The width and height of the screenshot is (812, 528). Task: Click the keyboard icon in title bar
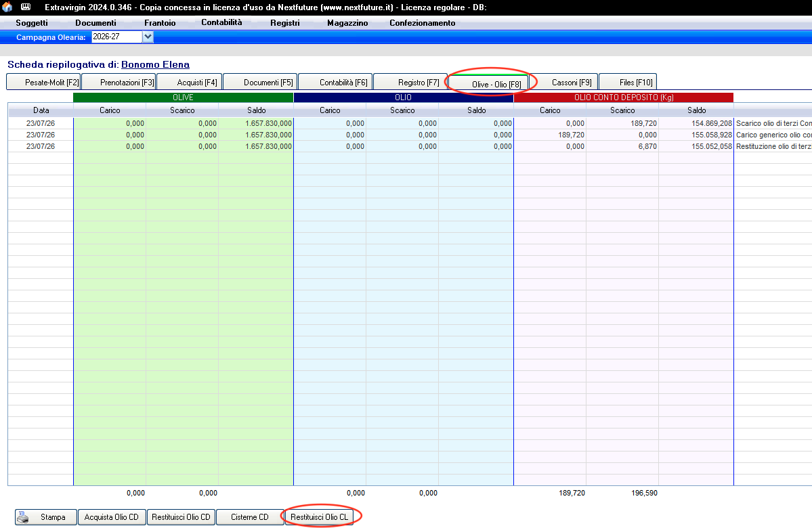pos(25,7)
